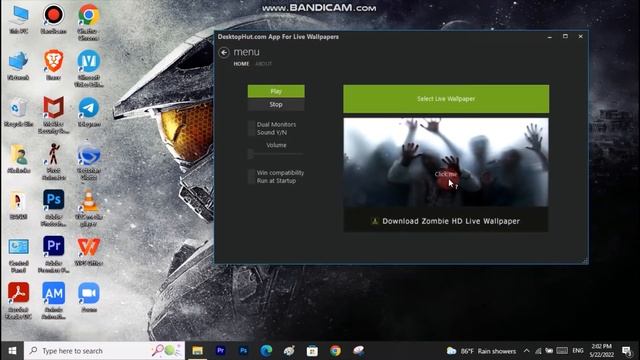Show hidden system tray icons
Image resolution: width=640 pixels, height=360 pixels.
coord(527,351)
